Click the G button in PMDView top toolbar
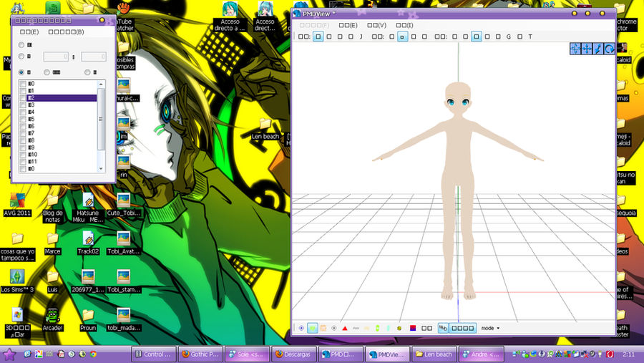644x363 pixels. (509, 37)
